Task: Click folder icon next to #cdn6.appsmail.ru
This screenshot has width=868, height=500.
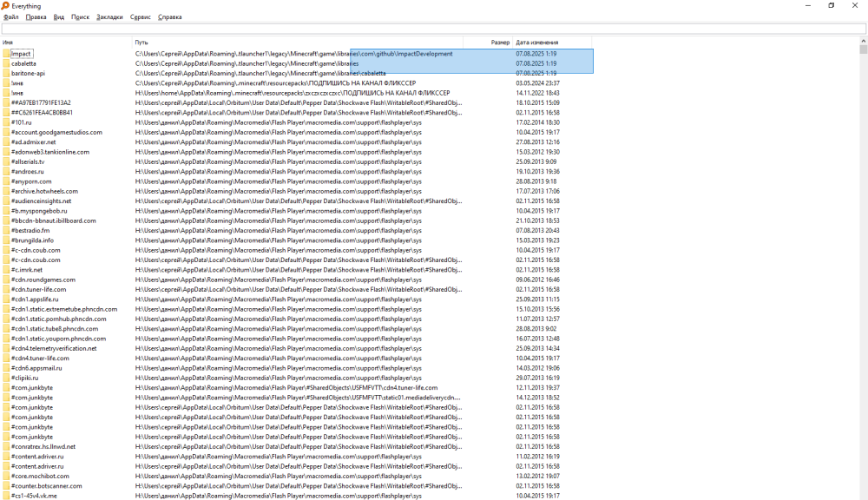Action: pos(6,368)
